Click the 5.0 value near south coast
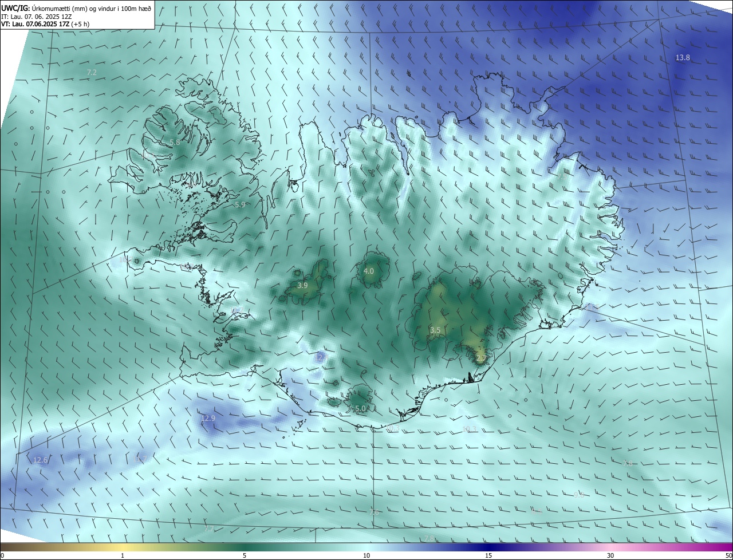Image resolution: width=733 pixels, height=560 pixels. 360,408
